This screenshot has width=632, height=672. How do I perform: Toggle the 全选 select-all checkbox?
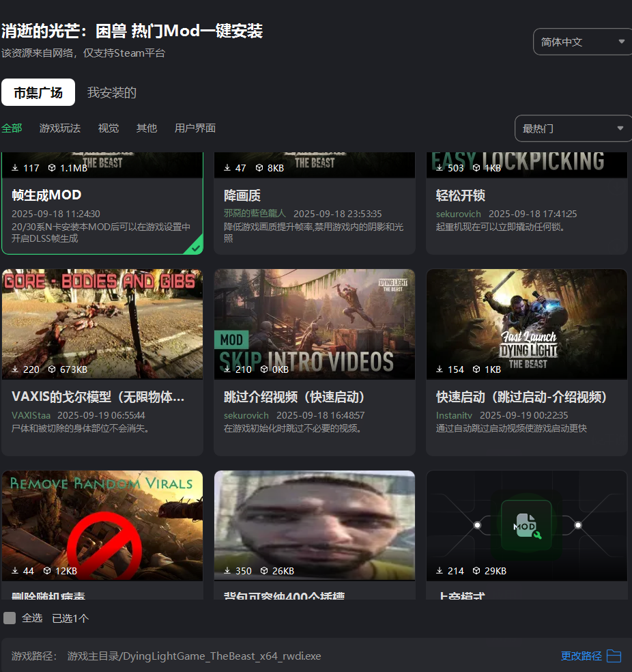10,618
